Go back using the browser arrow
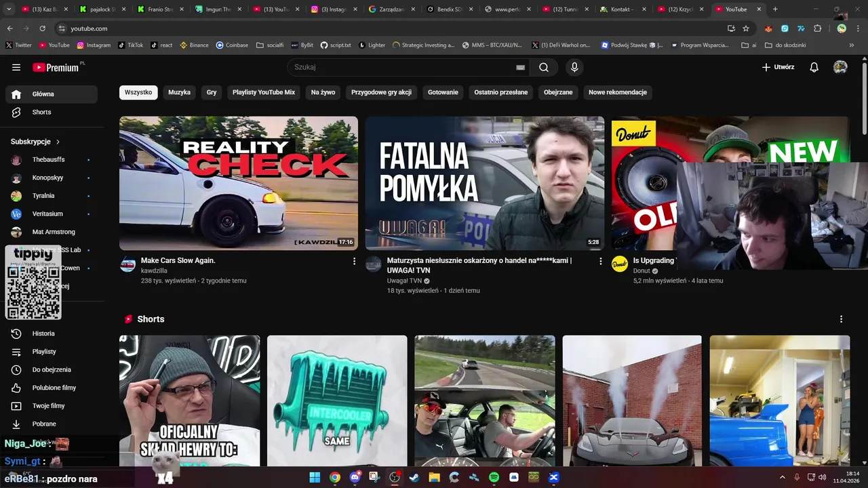This screenshot has height=488, width=868. tap(9, 28)
